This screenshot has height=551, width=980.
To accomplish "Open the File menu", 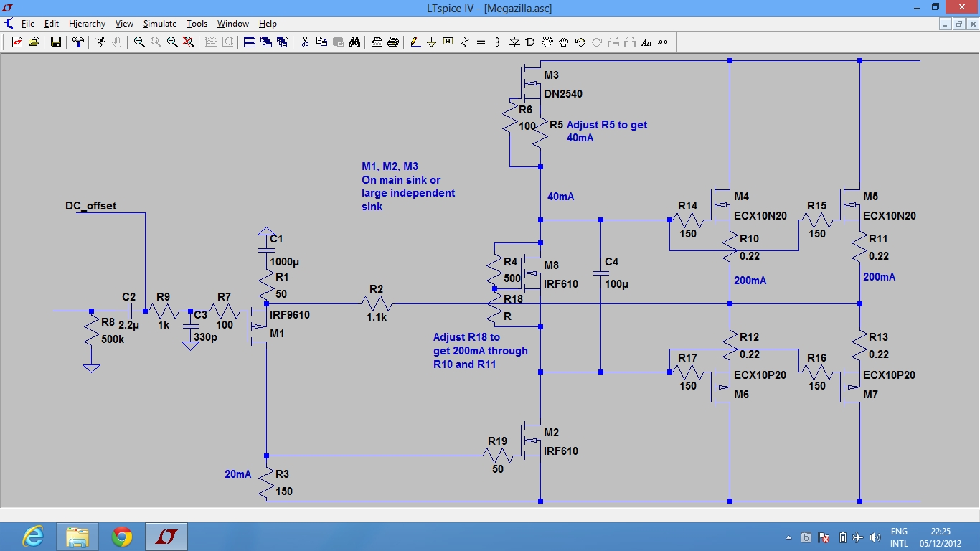I will click(x=28, y=24).
